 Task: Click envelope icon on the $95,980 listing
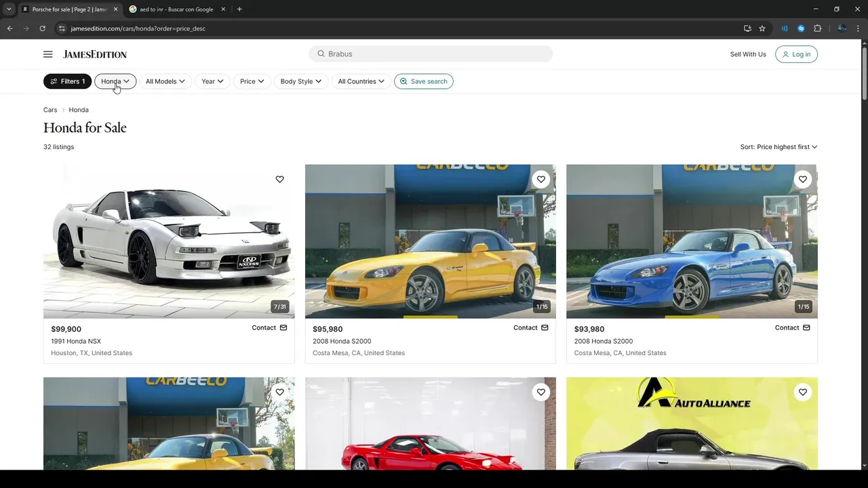[x=545, y=328]
